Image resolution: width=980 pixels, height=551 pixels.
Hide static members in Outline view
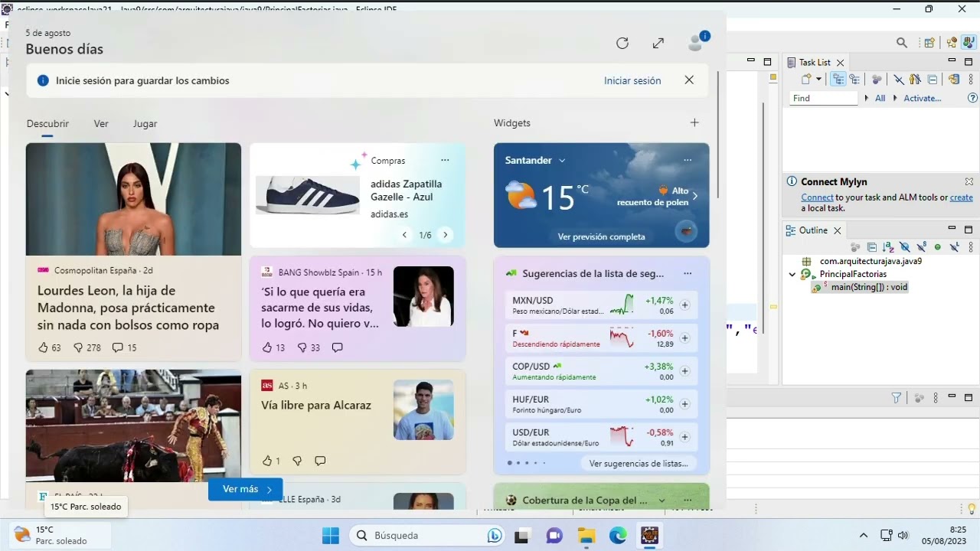(x=921, y=247)
